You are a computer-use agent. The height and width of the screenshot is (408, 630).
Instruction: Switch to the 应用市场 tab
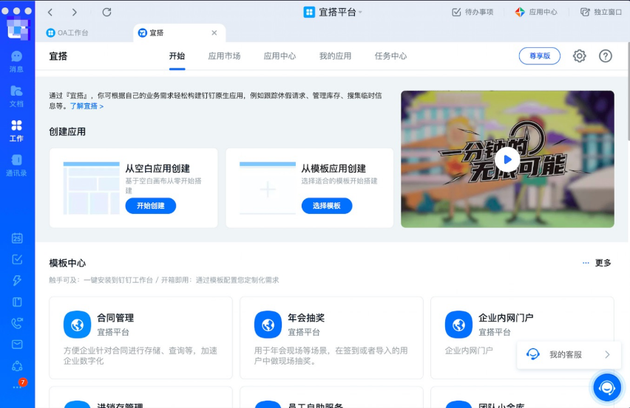click(224, 56)
